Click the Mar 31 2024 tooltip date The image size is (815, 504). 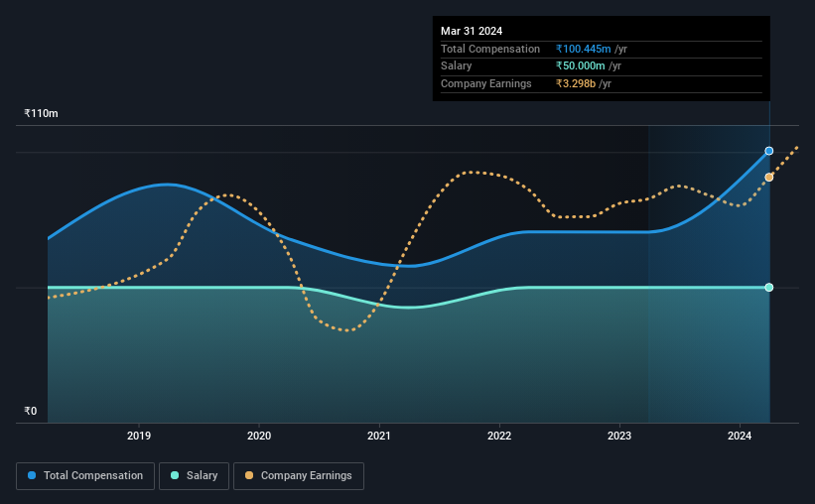[x=472, y=31]
